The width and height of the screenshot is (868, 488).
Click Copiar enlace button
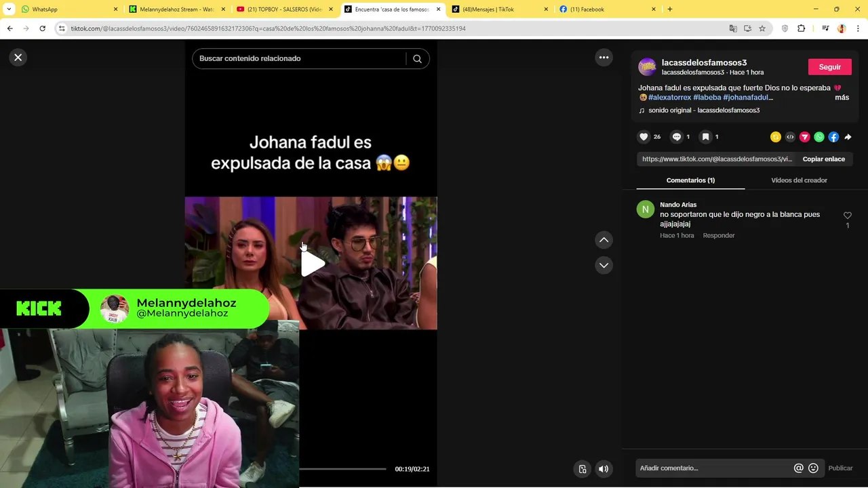click(x=823, y=159)
